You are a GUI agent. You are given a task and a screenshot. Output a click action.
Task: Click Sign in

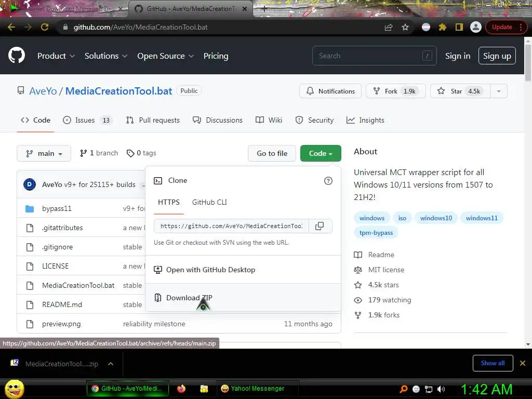click(x=458, y=56)
